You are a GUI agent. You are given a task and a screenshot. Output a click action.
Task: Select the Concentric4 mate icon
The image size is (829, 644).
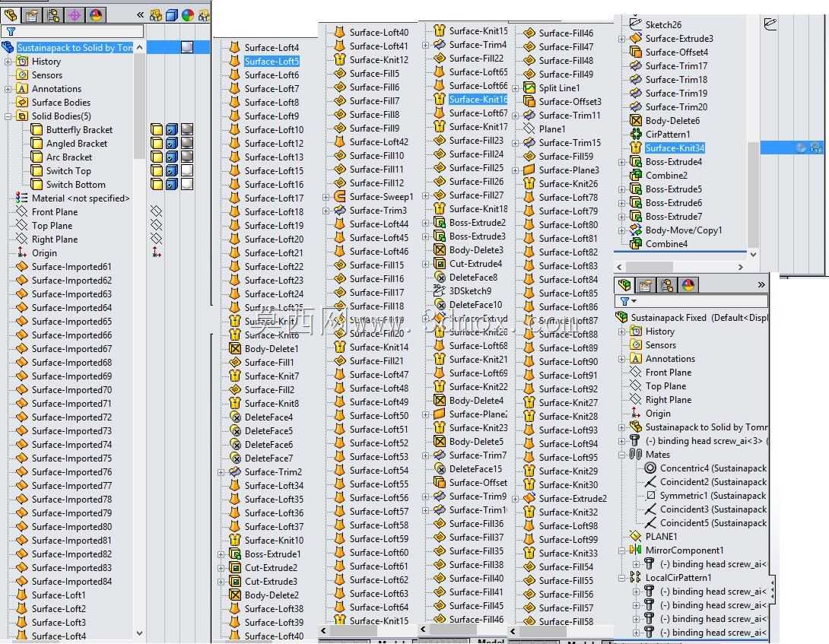pyautogui.click(x=650, y=468)
